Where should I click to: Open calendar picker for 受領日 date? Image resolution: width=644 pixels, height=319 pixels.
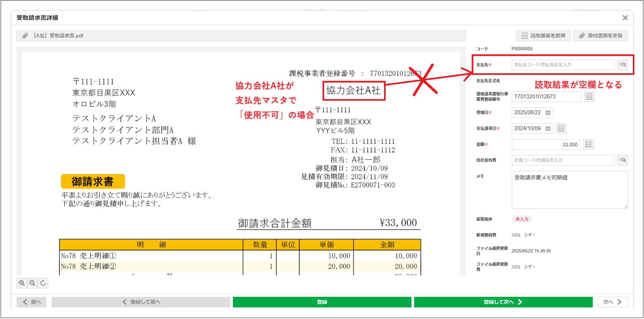(548, 113)
